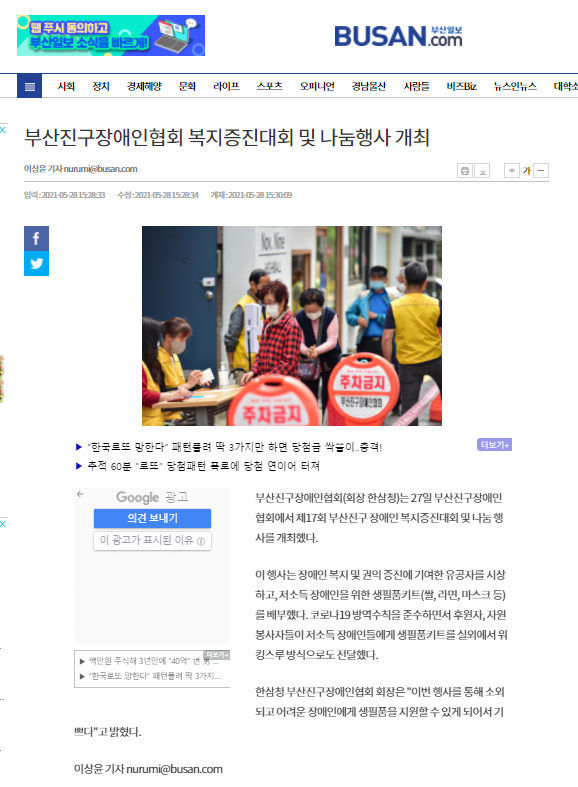This screenshot has width=578, height=787.
Task: Click the BUSAN.com logo
Action: 398,36
